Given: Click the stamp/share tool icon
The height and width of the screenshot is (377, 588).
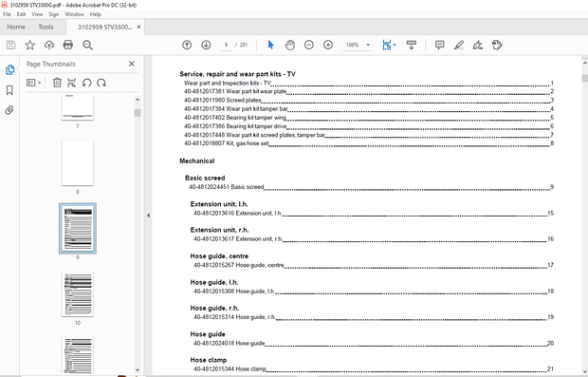Looking at the screenshot, I should coord(497,45).
